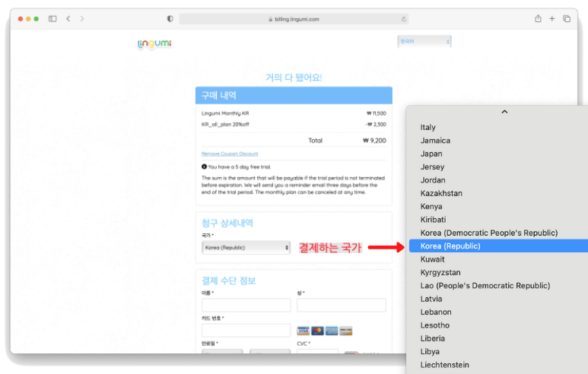Click the 구매 내역 header
The image size is (588, 374).
pos(294,96)
